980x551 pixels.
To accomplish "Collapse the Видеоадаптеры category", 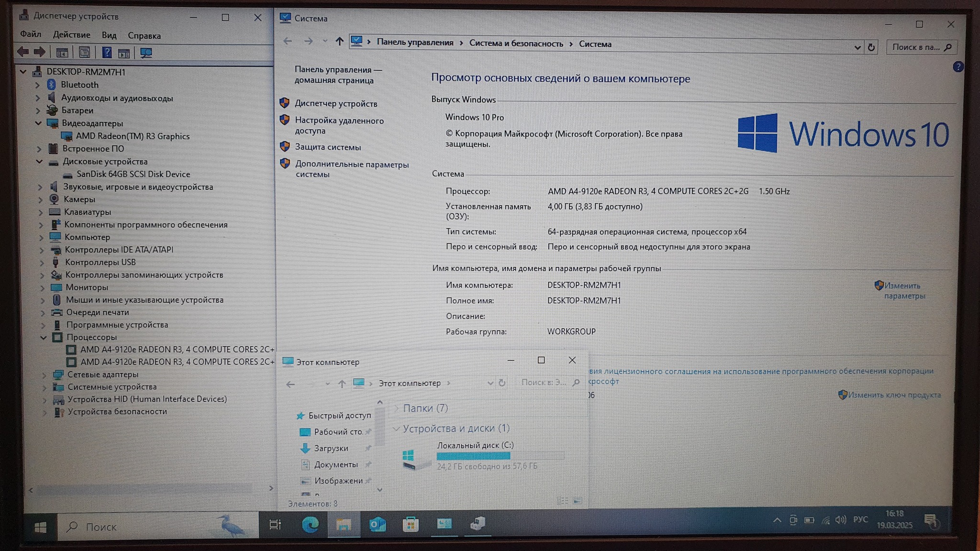I will click(x=38, y=123).
